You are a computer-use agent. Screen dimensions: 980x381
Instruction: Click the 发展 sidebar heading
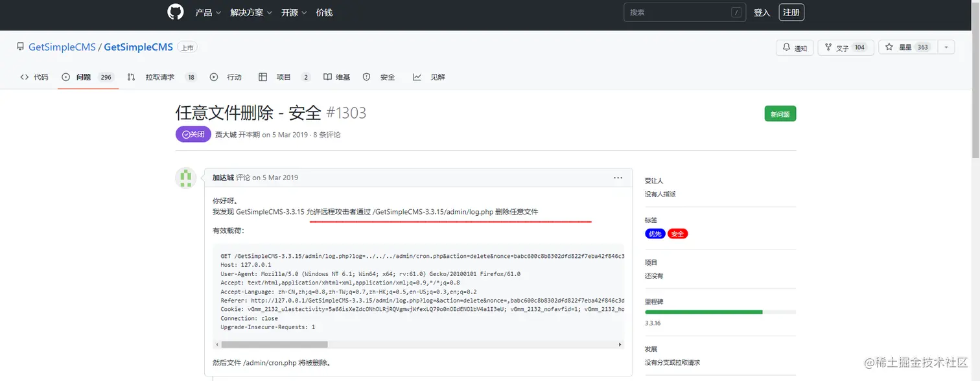point(651,349)
